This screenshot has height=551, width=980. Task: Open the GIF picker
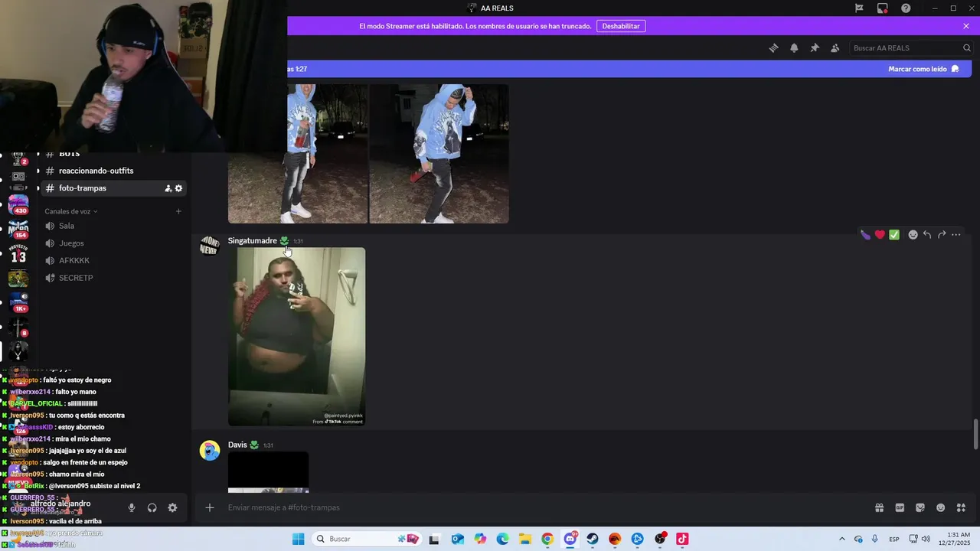900,507
